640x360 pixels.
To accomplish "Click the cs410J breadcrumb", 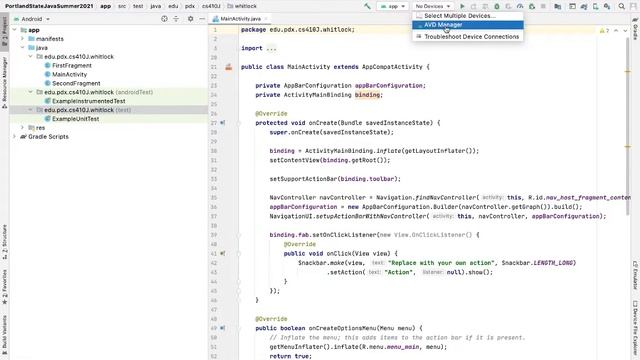I will coord(211,6).
